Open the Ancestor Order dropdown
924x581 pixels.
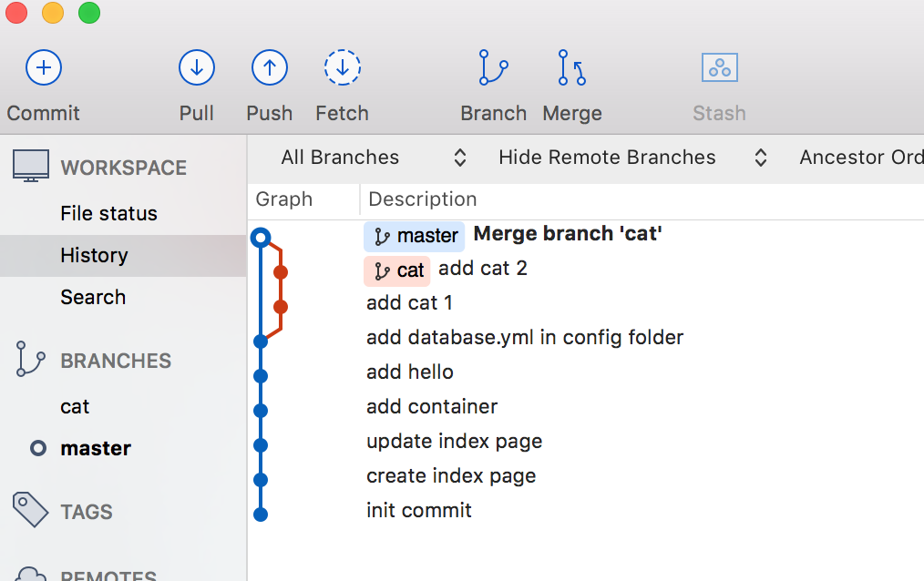tap(860, 157)
